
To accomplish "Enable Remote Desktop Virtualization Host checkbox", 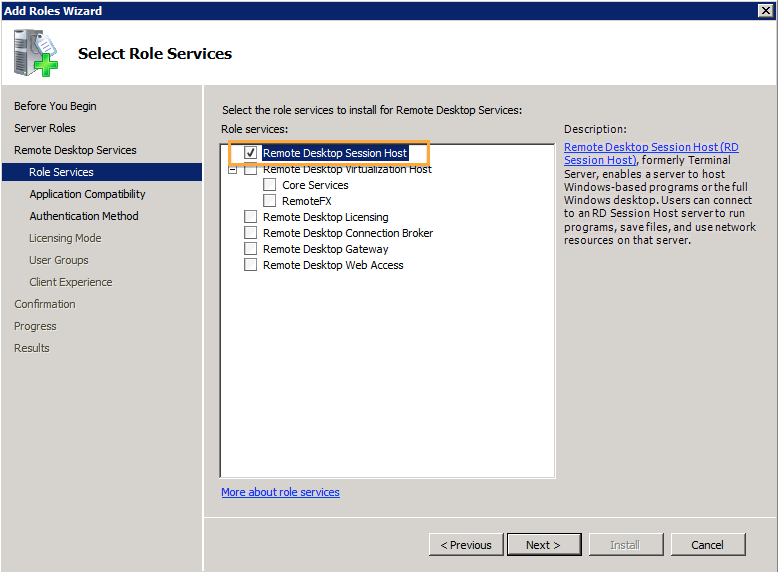I will 250,169.
